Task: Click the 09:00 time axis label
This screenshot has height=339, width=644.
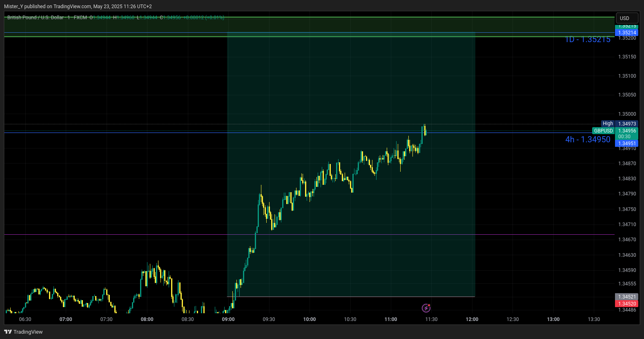Action: pos(228,319)
